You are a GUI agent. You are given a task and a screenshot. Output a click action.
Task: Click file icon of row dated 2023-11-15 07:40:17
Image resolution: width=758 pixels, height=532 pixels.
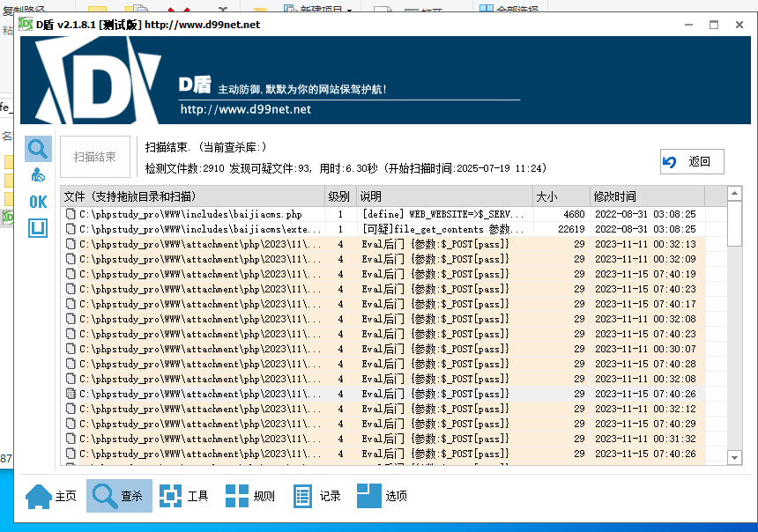click(71, 304)
